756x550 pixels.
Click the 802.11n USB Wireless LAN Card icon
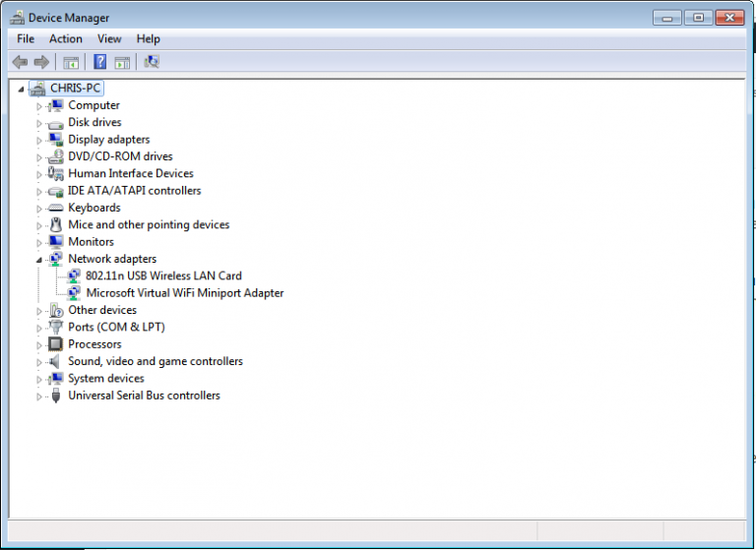(x=74, y=275)
